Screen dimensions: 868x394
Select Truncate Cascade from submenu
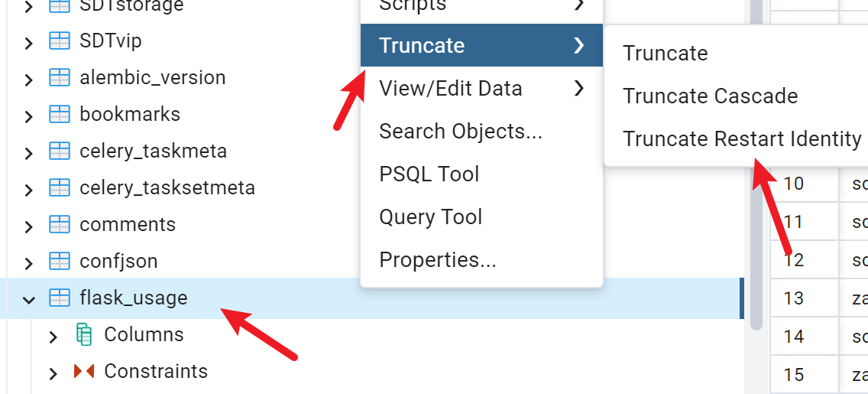(710, 96)
